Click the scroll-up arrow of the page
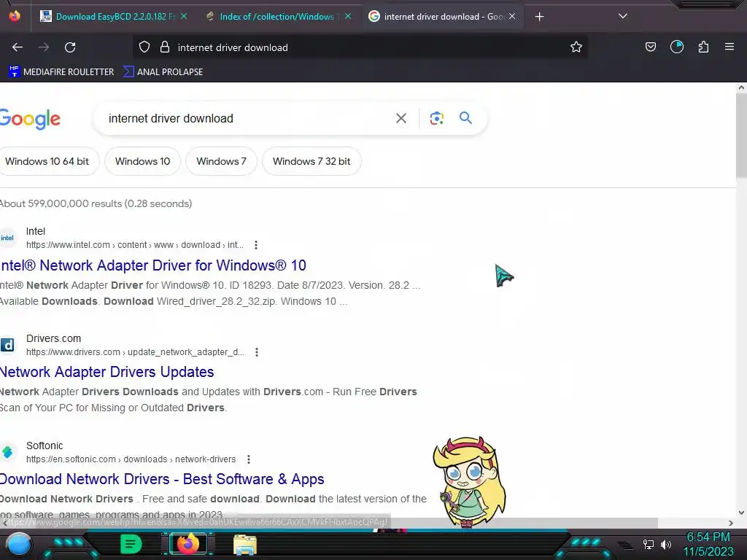Viewport: 747px width, 560px height. [x=741, y=87]
